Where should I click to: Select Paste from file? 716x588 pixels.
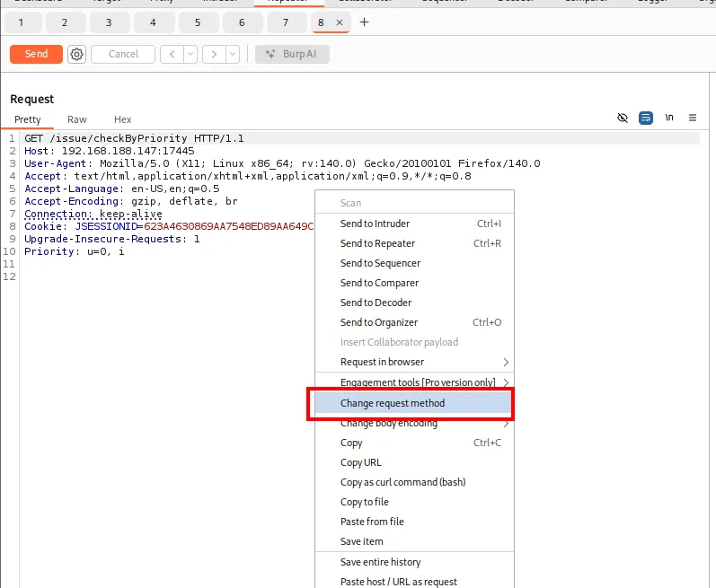pyautogui.click(x=415, y=522)
